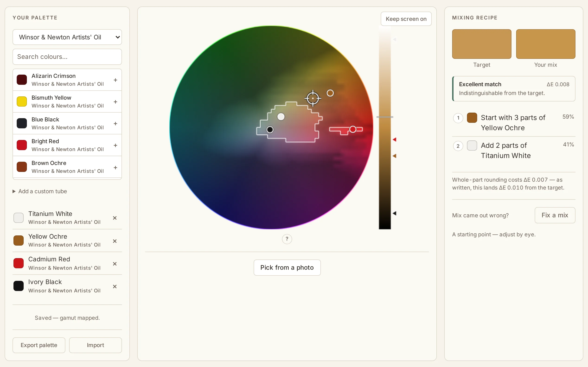Click Export palette
Screen dimensions: 588x367
39,345
